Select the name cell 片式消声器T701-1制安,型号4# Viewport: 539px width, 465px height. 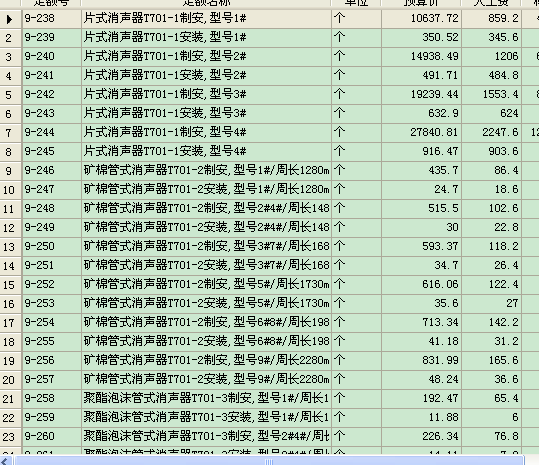coord(206,133)
